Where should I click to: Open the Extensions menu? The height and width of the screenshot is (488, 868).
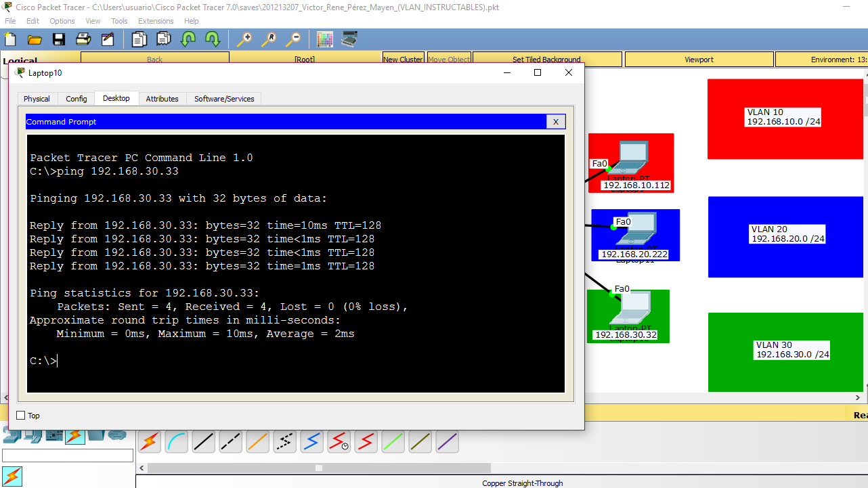pyautogui.click(x=156, y=21)
